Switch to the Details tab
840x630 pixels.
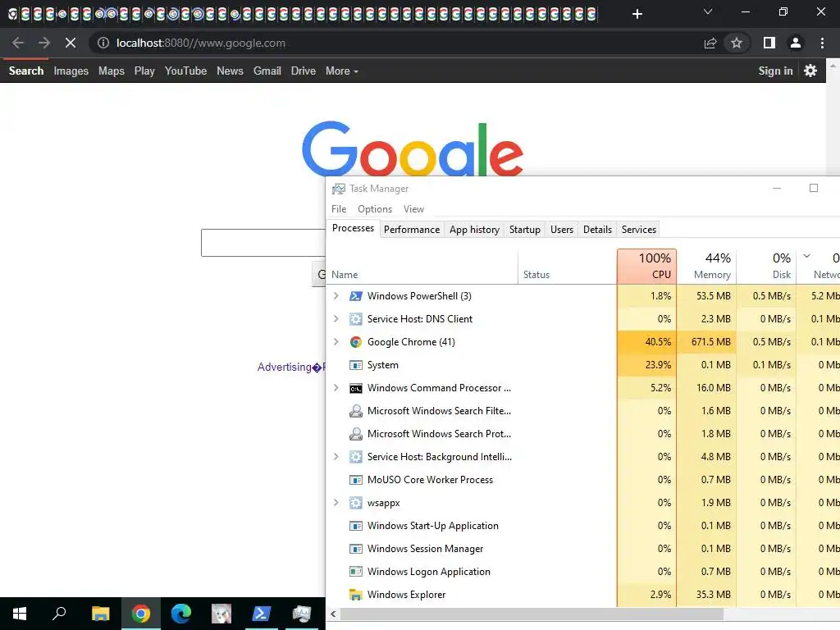597,230
